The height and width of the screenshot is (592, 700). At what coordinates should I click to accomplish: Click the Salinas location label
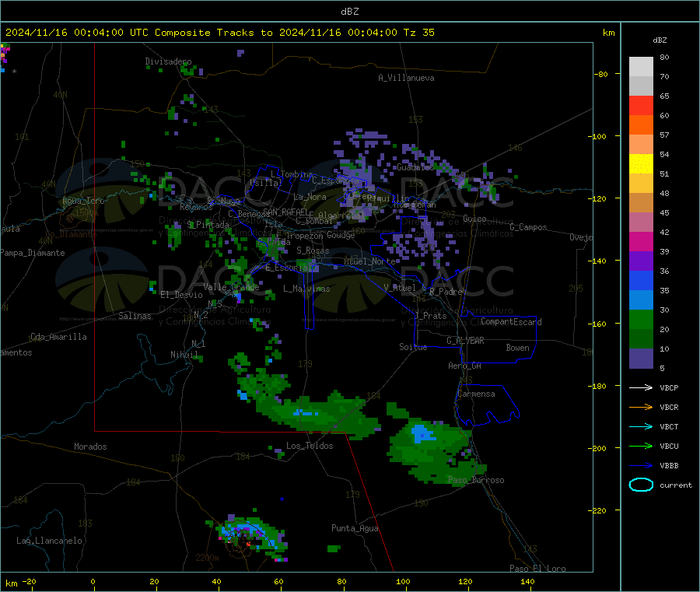(x=135, y=316)
